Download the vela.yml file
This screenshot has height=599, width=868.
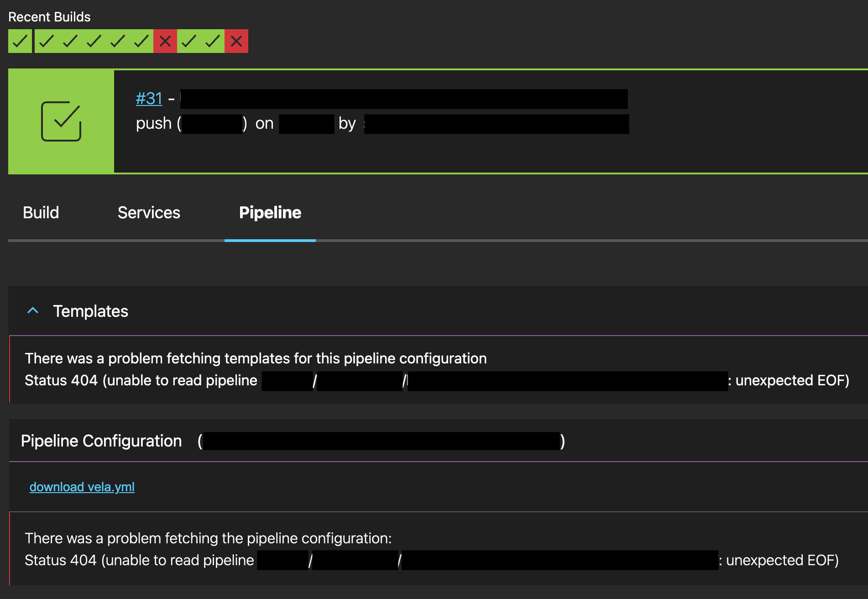[x=82, y=487]
